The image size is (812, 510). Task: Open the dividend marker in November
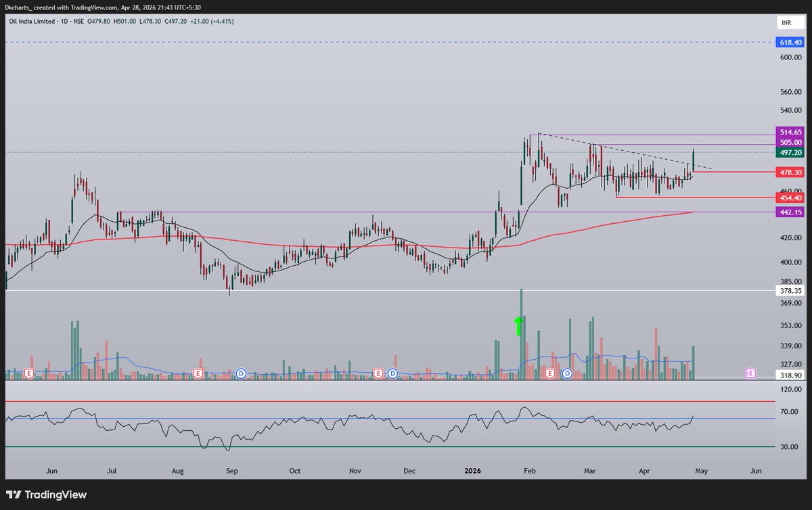(394, 373)
